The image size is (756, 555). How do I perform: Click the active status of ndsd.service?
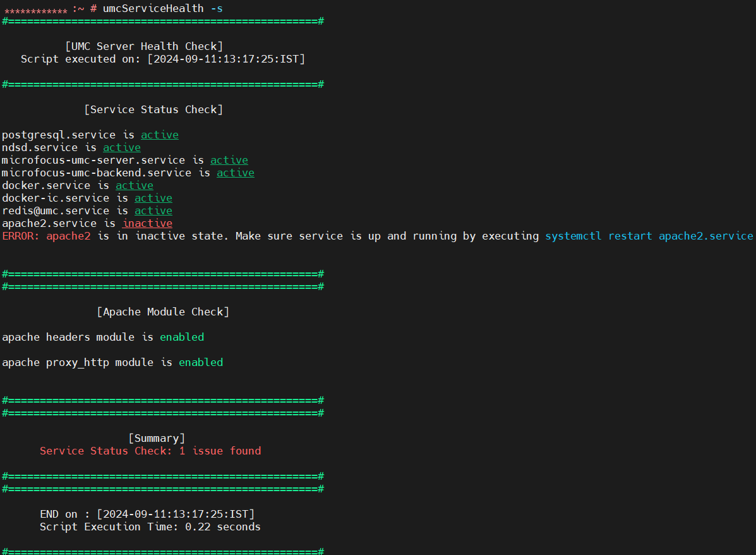121,148
